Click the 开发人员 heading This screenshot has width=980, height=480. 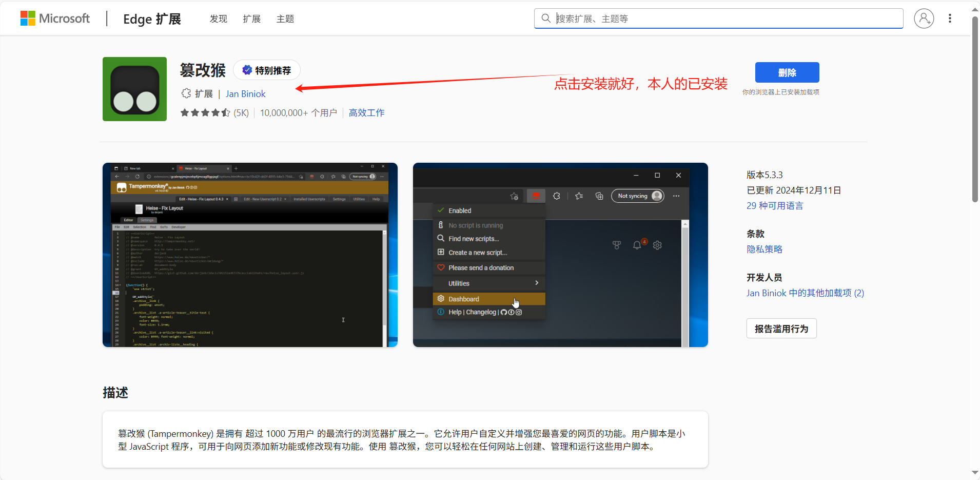(x=764, y=278)
